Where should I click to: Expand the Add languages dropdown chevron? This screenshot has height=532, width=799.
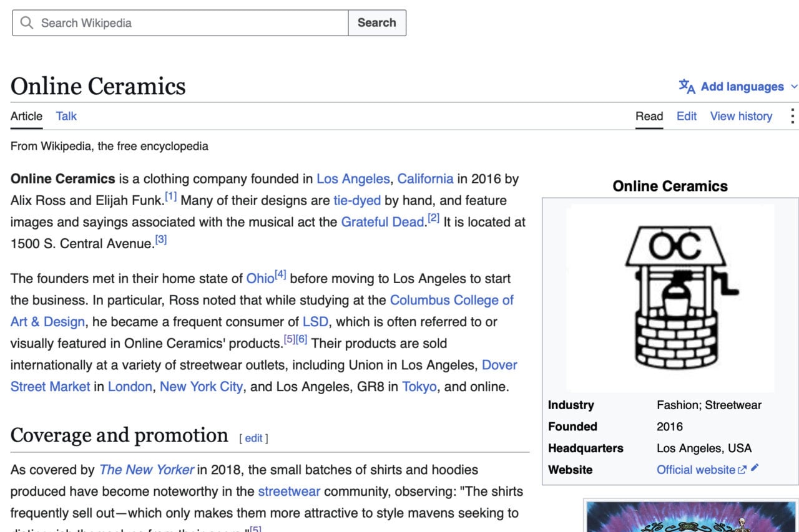pyautogui.click(x=794, y=87)
